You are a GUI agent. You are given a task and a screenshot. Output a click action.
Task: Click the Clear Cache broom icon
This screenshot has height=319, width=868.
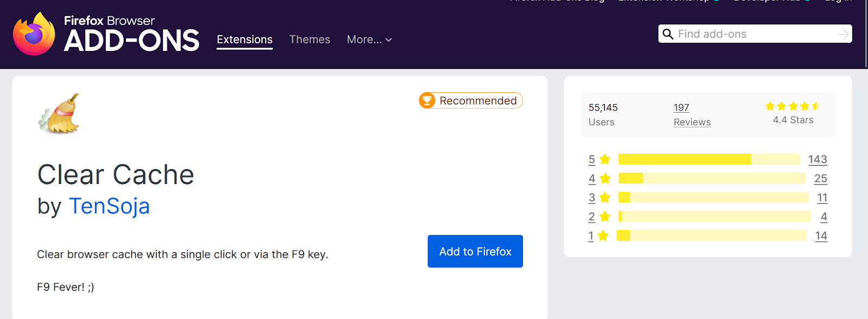[x=60, y=114]
